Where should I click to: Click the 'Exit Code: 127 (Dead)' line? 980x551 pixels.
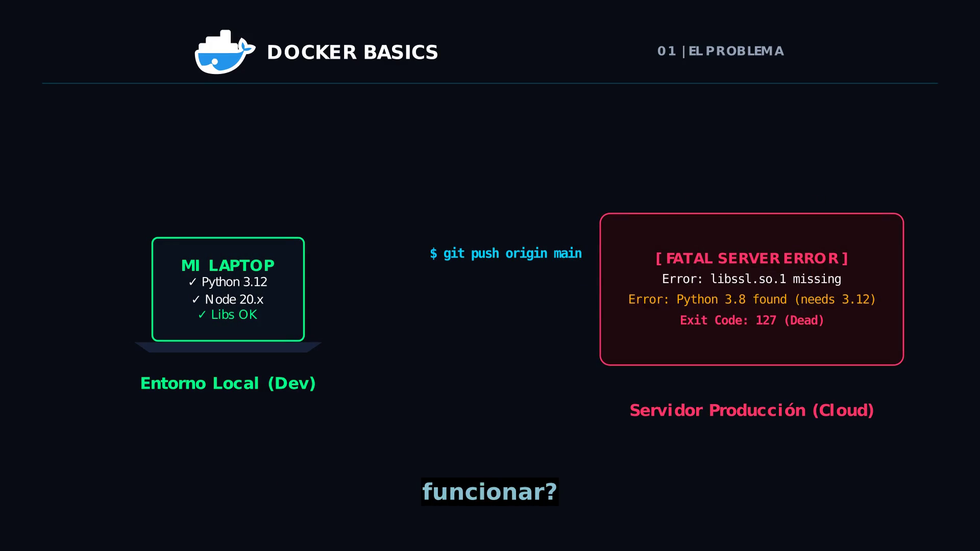pyautogui.click(x=752, y=320)
